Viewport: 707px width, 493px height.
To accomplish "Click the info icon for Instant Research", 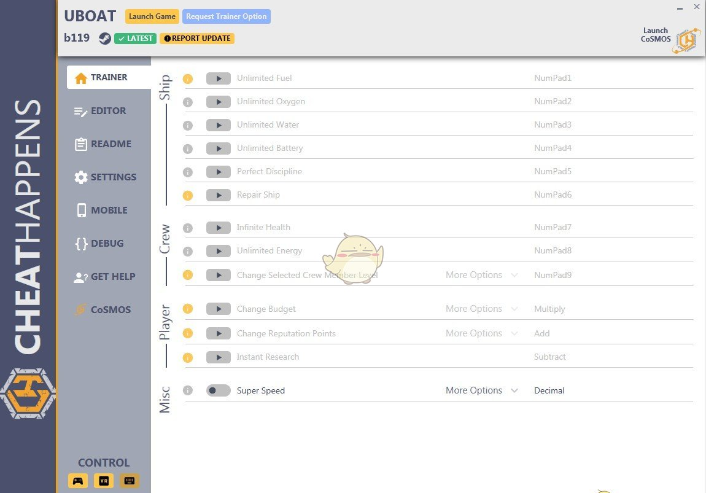I will (x=188, y=358).
